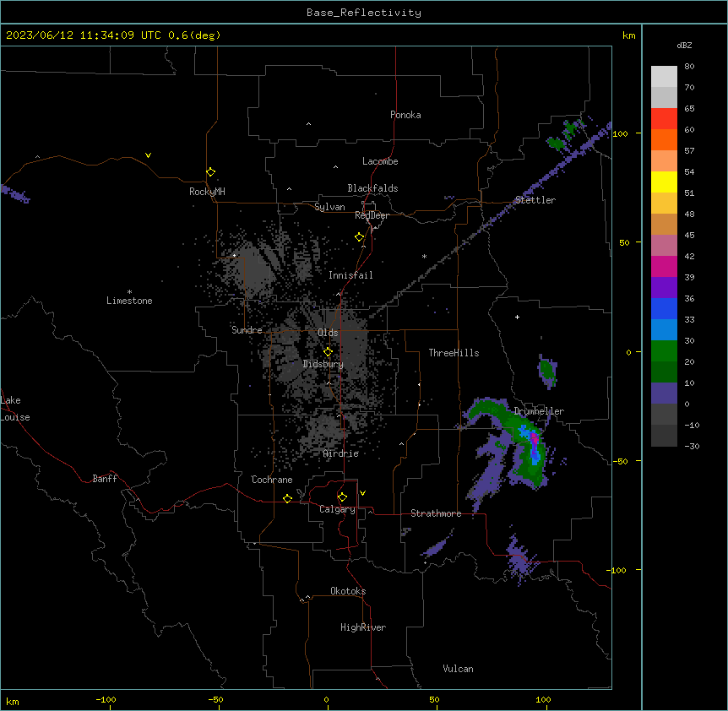The height and width of the screenshot is (711, 728).
Task: Click the Sundre city label
Action: 247,330
